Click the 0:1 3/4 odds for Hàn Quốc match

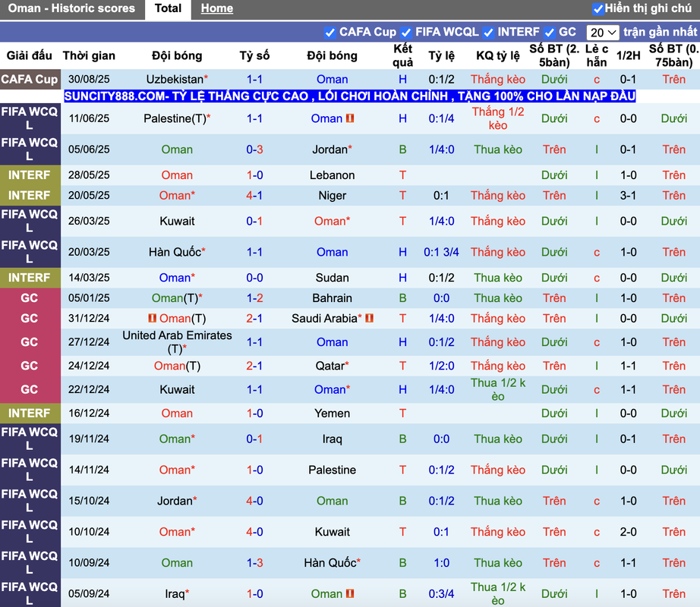(442, 253)
